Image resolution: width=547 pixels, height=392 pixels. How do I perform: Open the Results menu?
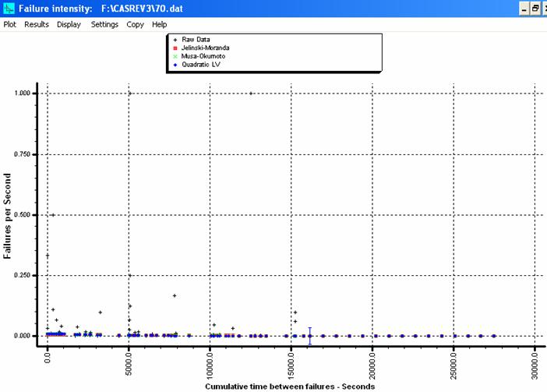coord(37,24)
